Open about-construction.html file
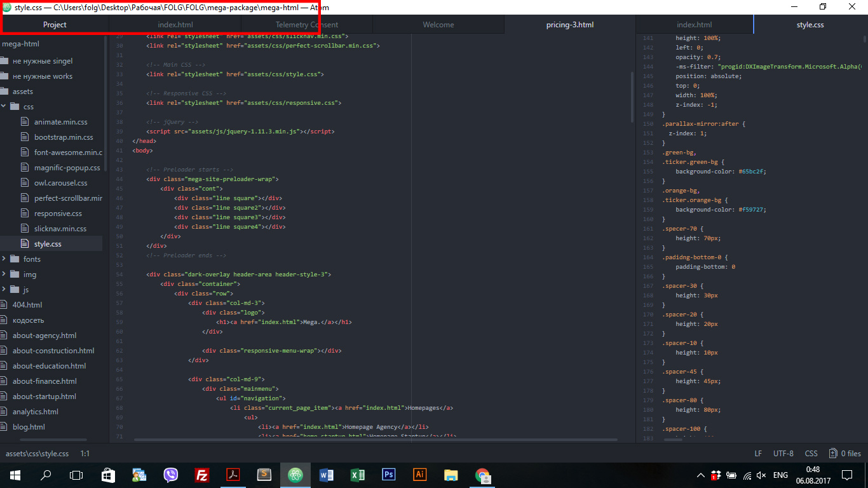The image size is (868, 488). tap(53, 351)
